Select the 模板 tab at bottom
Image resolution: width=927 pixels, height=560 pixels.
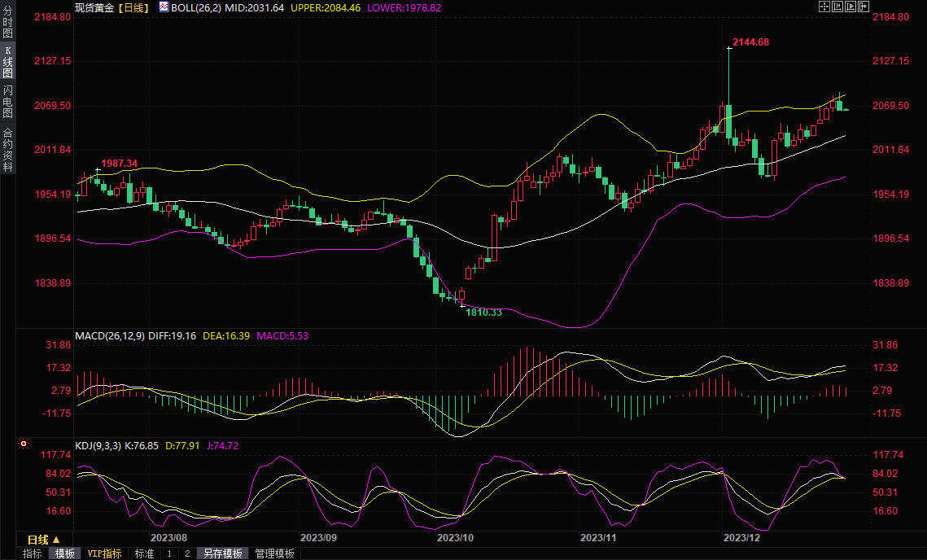click(65, 553)
